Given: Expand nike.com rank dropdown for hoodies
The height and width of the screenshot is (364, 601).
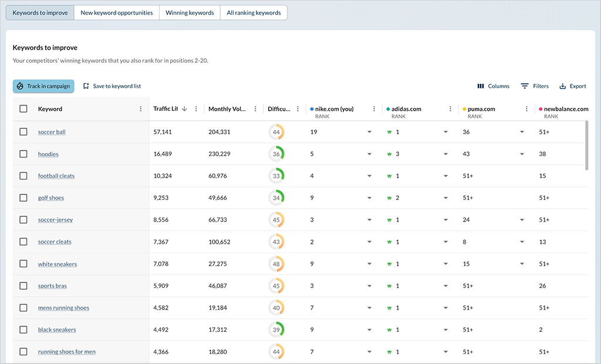Looking at the screenshot, I should 370,154.
